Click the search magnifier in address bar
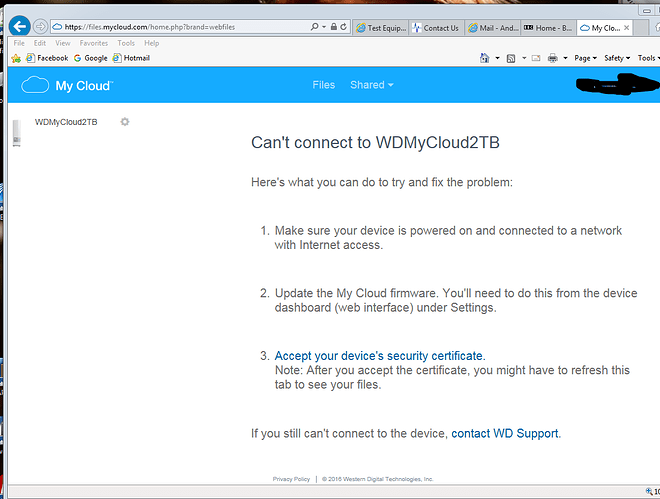The height and width of the screenshot is (499, 660). point(314,27)
